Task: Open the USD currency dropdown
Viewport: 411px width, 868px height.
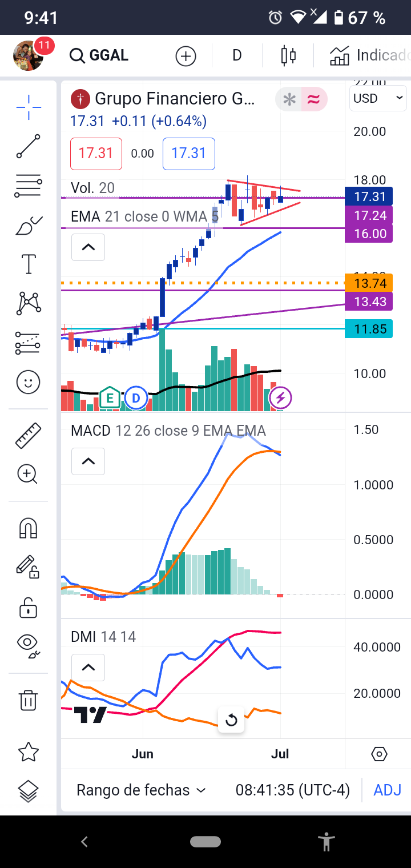Action: (x=378, y=98)
